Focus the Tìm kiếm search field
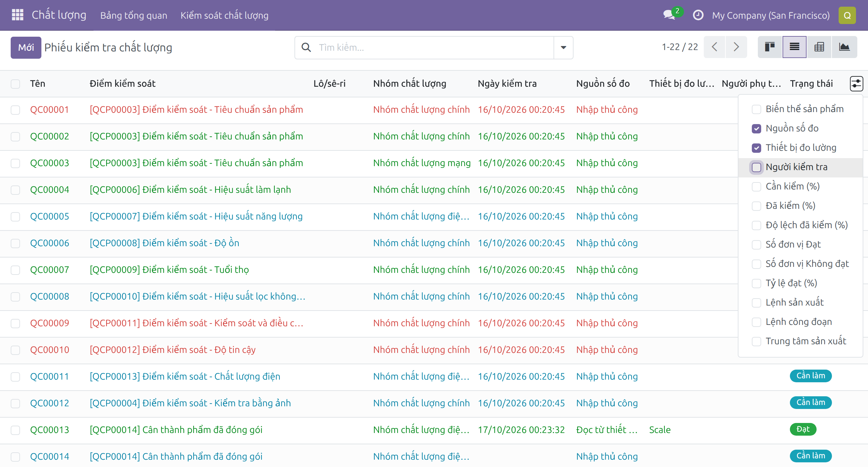 [x=434, y=47]
